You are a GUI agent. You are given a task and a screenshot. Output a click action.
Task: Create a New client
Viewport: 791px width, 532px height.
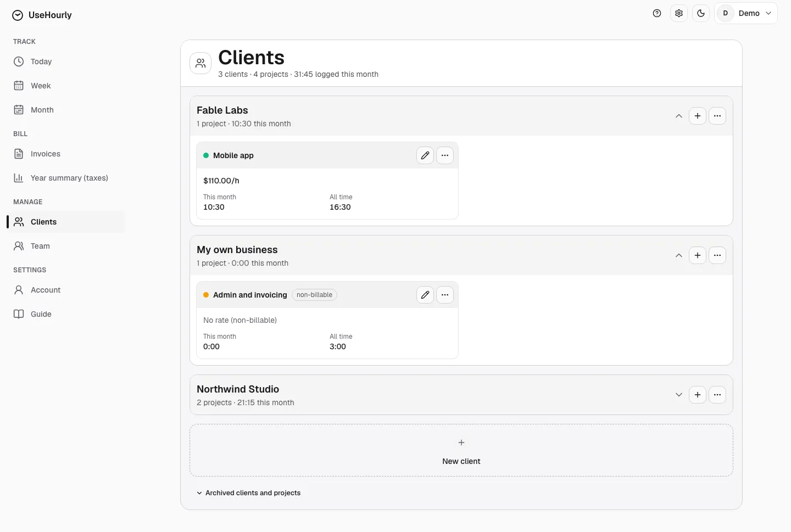[x=461, y=450]
